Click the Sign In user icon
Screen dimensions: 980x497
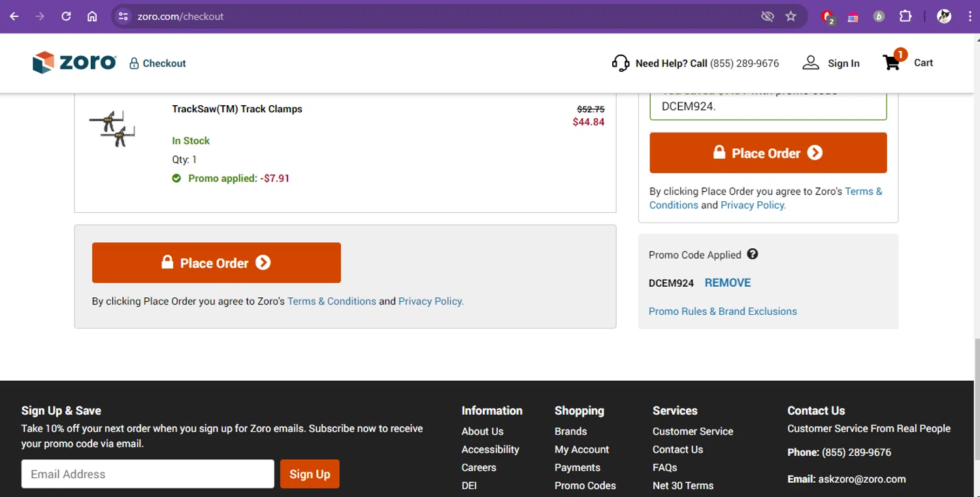point(811,63)
